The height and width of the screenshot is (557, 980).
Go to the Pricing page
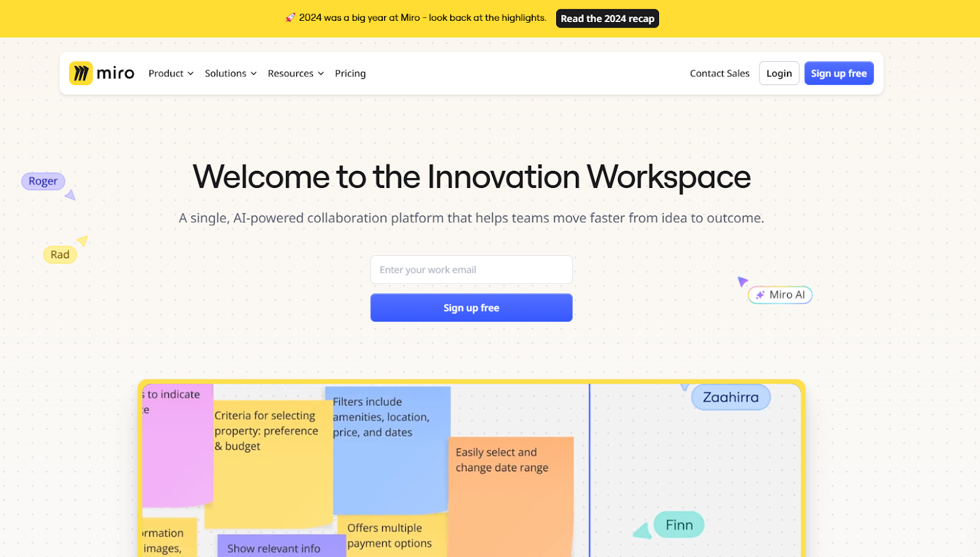click(x=350, y=73)
